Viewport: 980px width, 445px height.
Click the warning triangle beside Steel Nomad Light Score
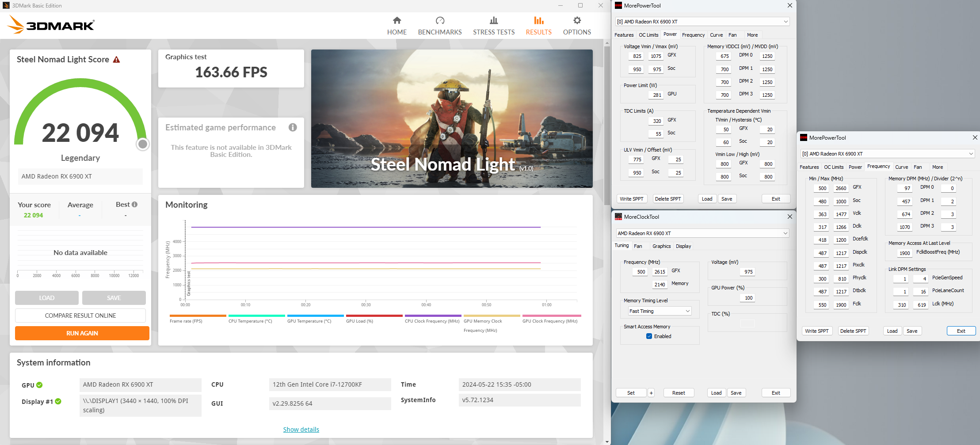coord(116,59)
